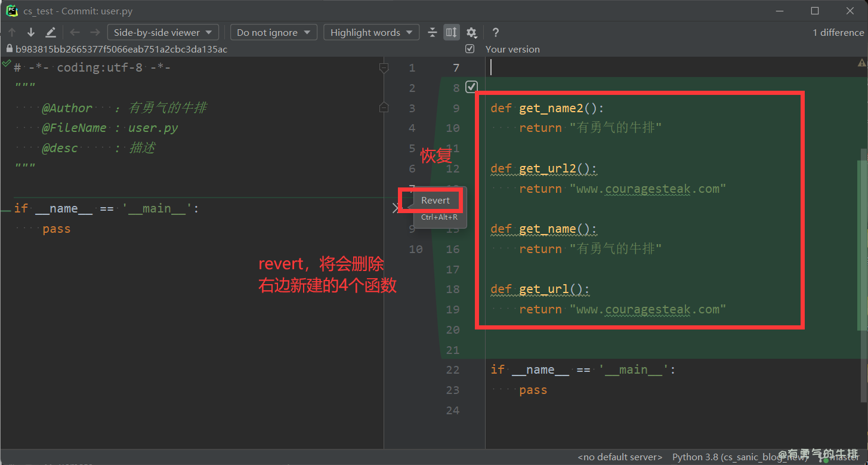Check the Your version checkbox
This screenshot has height=465, width=868.
469,49
